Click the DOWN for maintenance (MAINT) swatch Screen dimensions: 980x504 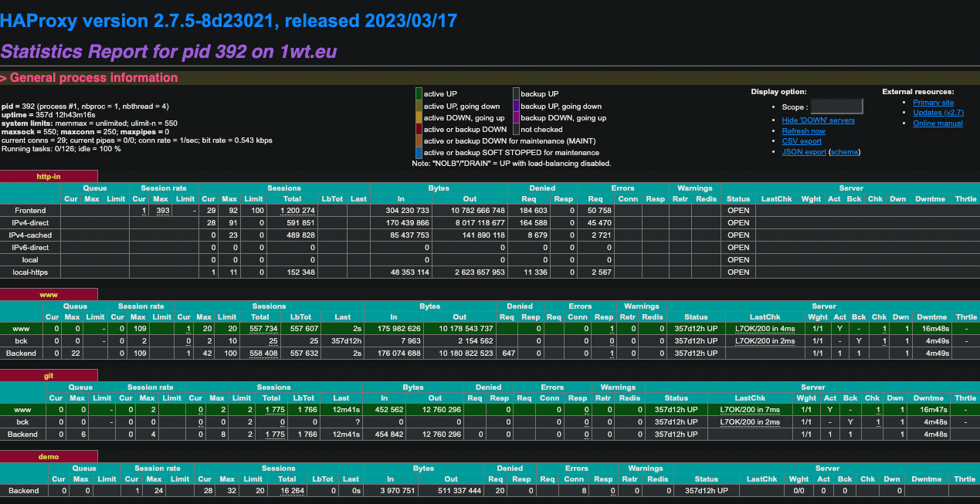pyautogui.click(x=419, y=141)
